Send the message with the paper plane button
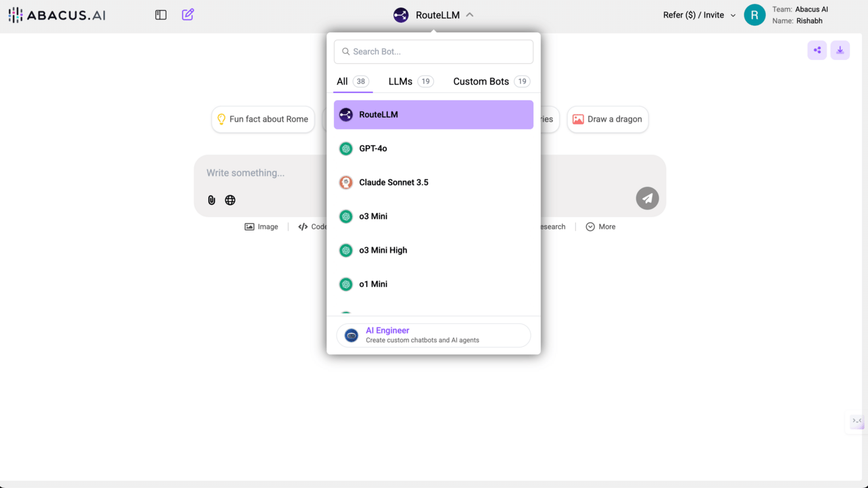This screenshot has width=868, height=488. pyautogui.click(x=648, y=198)
